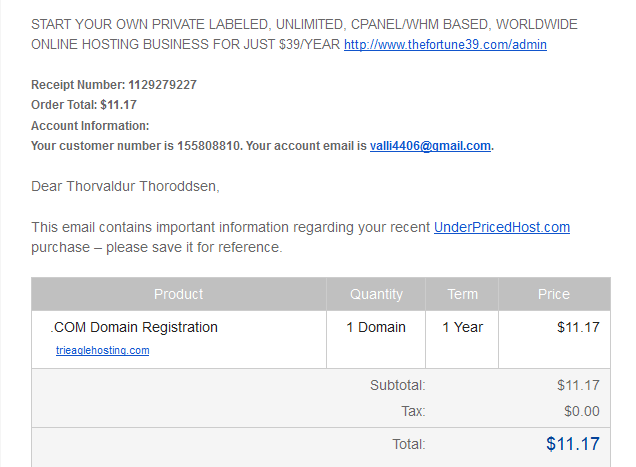The height and width of the screenshot is (467, 636).
Task: Click the Receipt Number 1129279227 line
Action: pyautogui.click(x=114, y=85)
